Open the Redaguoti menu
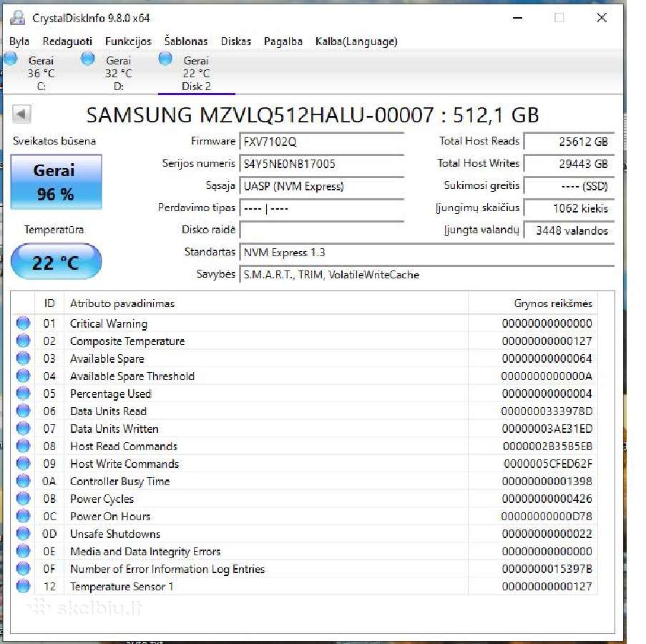 coord(67,42)
